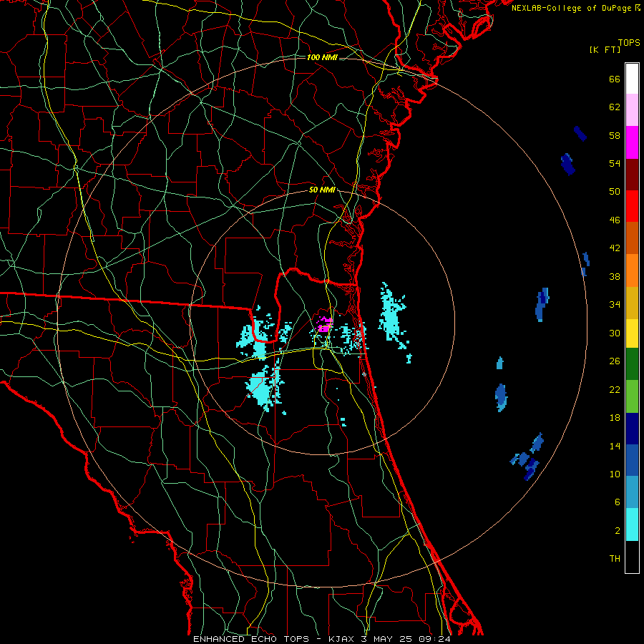This screenshot has width=644, height=644.
Task: Pick the light green legend swatch
Action: tap(632, 396)
